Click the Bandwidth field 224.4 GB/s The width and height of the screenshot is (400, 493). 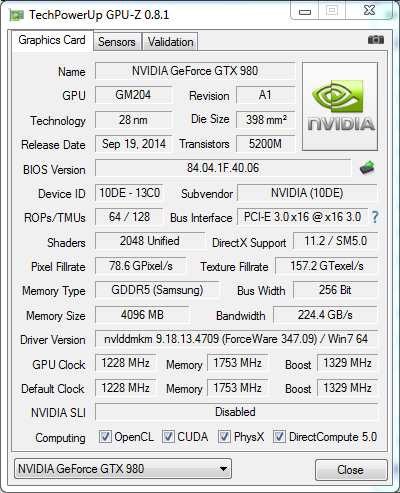point(325,315)
